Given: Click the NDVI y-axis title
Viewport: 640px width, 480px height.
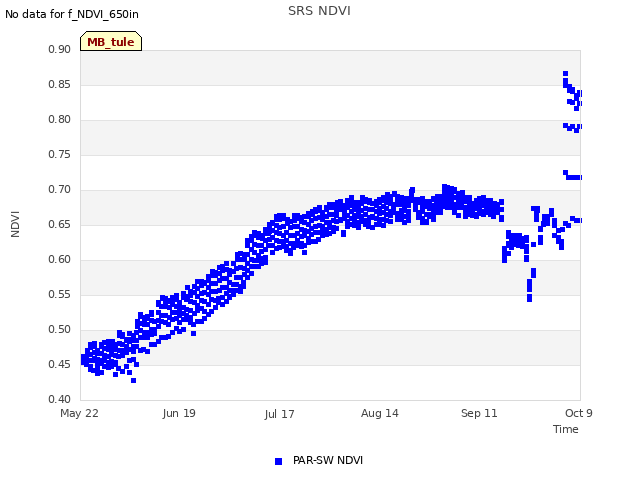Looking at the screenshot, I should [15, 224].
